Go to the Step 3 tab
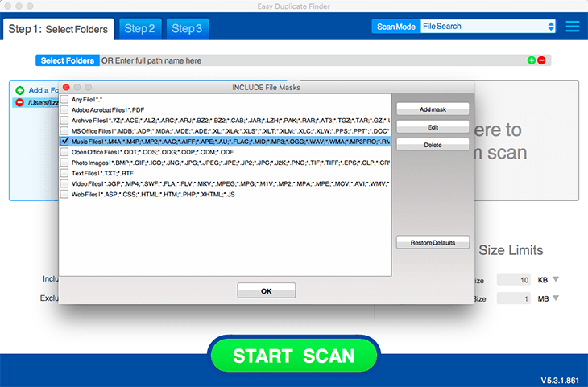 (x=187, y=29)
